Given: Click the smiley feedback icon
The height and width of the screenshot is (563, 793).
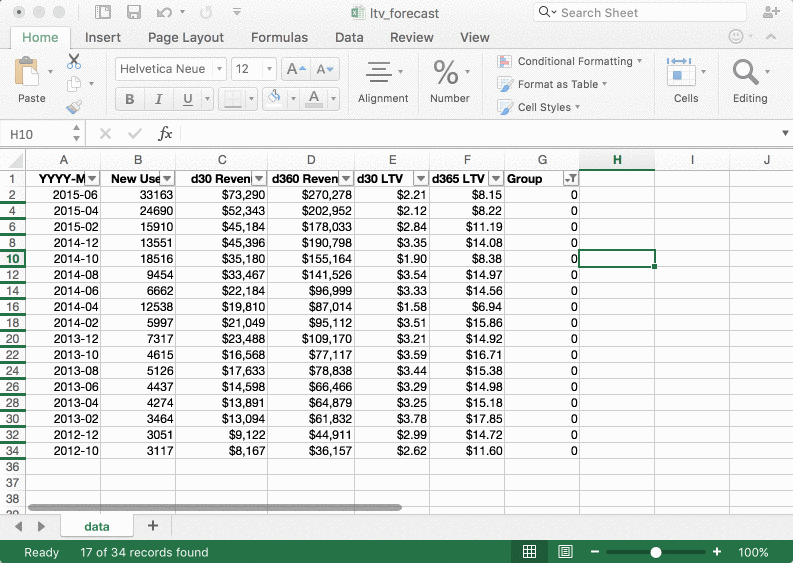Looking at the screenshot, I should pos(736,36).
